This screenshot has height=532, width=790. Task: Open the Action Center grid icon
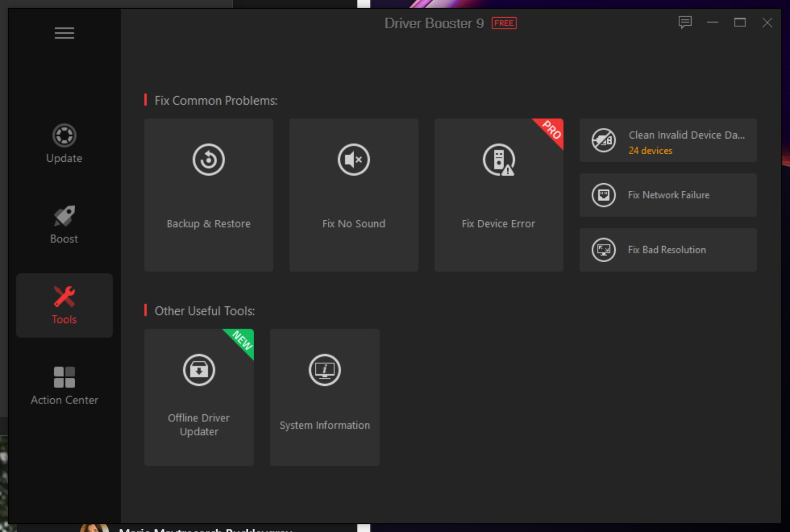pos(64,377)
